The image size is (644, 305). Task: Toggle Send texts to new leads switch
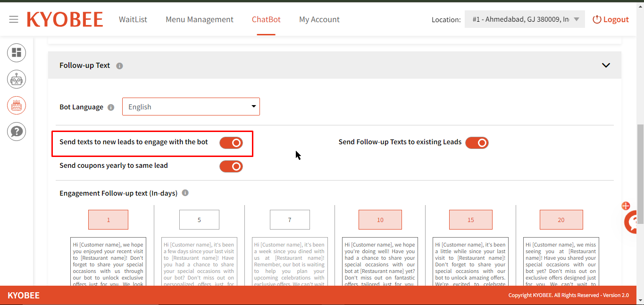[x=231, y=142]
